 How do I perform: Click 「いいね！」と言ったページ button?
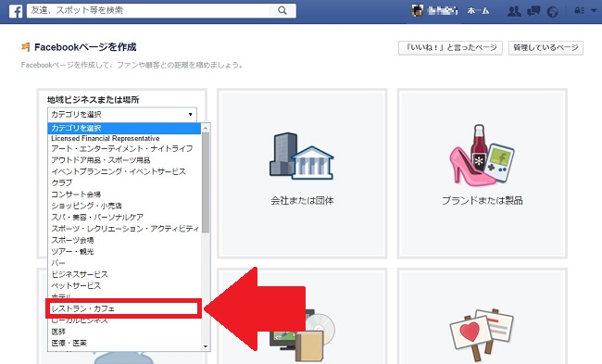(450, 47)
